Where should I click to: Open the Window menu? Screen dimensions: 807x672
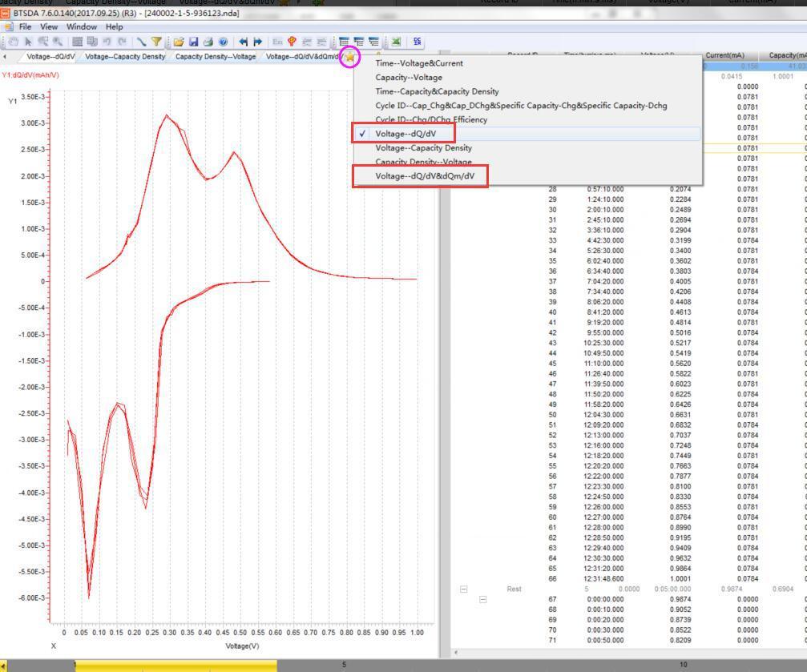click(81, 26)
